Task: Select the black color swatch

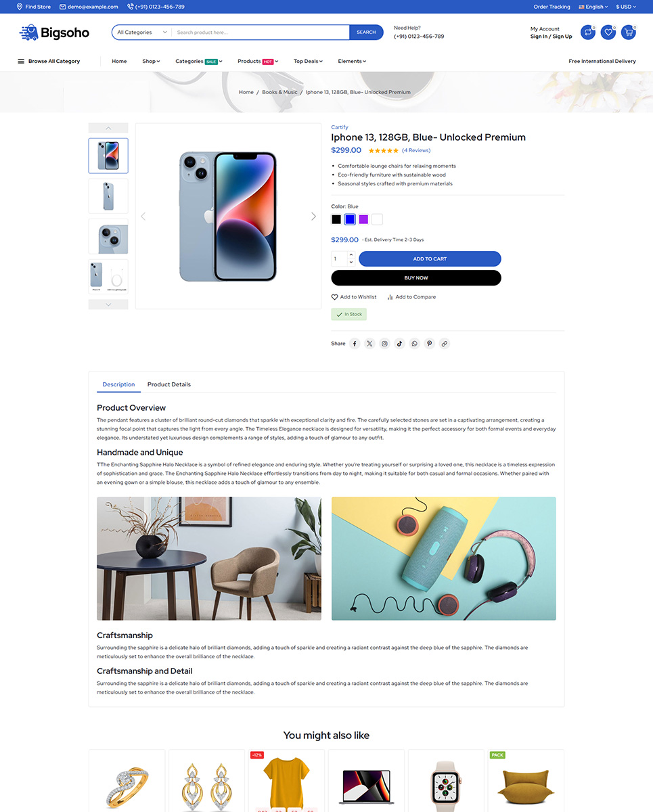Action: [336, 219]
